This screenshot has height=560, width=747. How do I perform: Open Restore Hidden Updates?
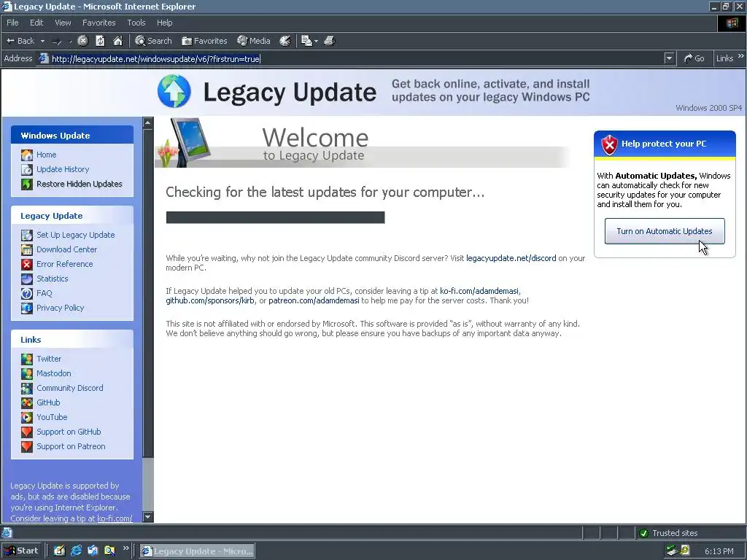click(x=79, y=184)
